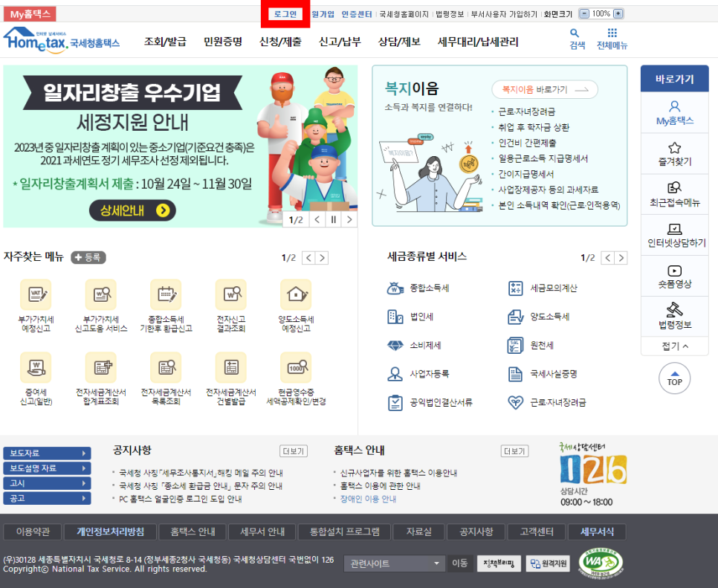Select 공익법인결산서류 clipboard icon
Image resolution: width=718 pixels, height=588 pixels.
pyautogui.click(x=395, y=403)
